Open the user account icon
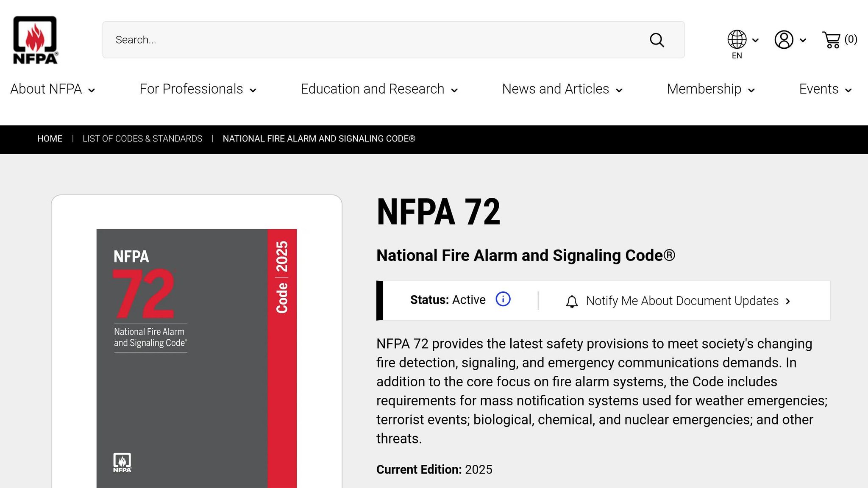This screenshot has height=488, width=868. click(784, 40)
